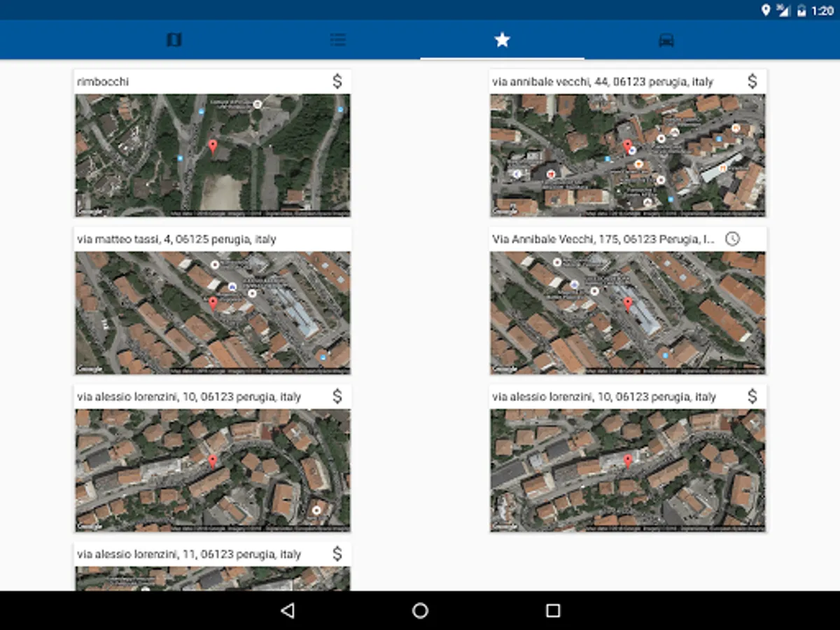Tap dollar icon on via alessio lorenzini 11
The height and width of the screenshot is (630, 840).
click(x=337, y=554)
